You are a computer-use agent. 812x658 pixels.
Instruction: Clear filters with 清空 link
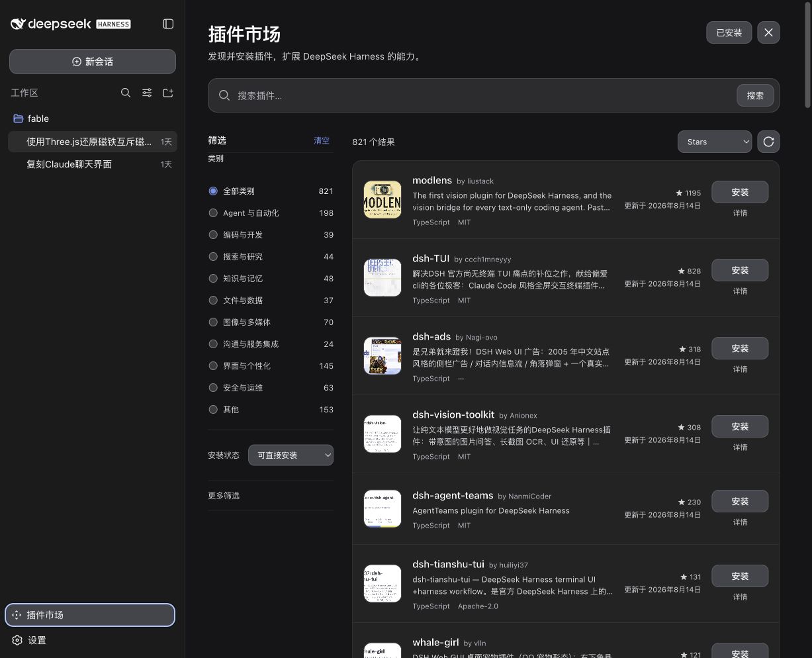(x=322, y=140)
